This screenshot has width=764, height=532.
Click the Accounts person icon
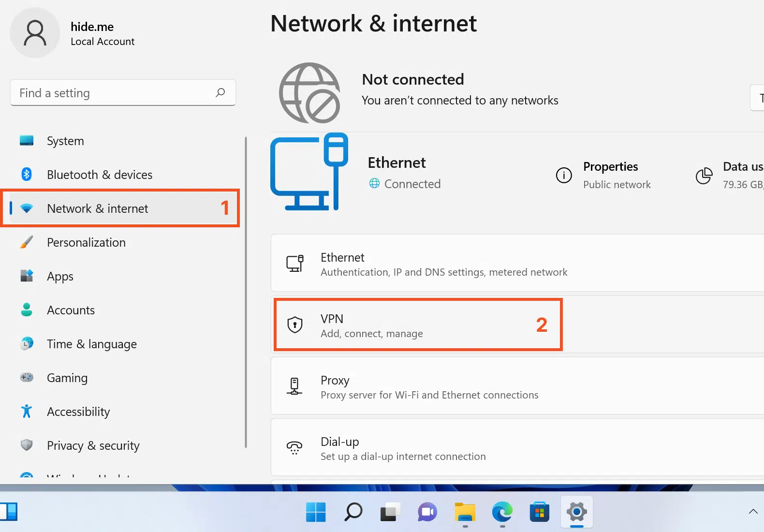(27, 310)
